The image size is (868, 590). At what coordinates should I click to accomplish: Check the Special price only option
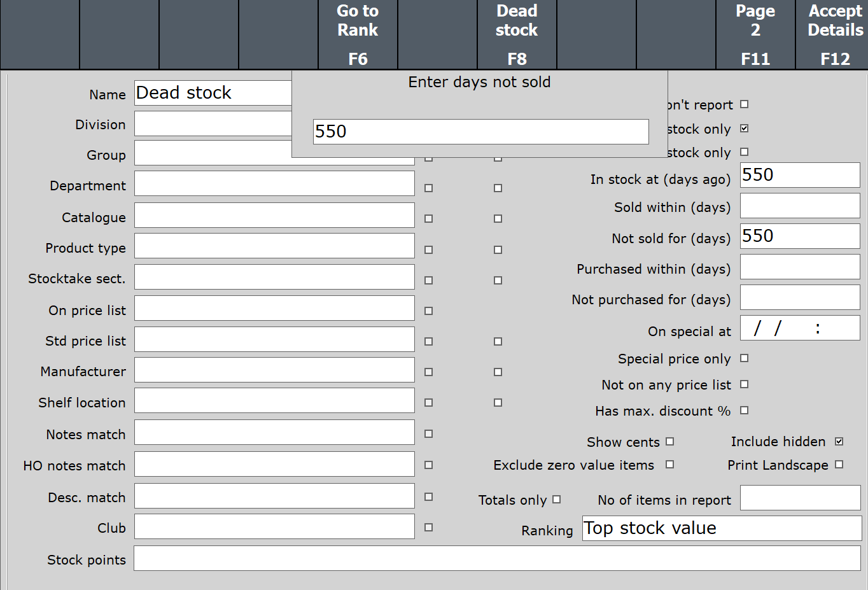point(744,358)
